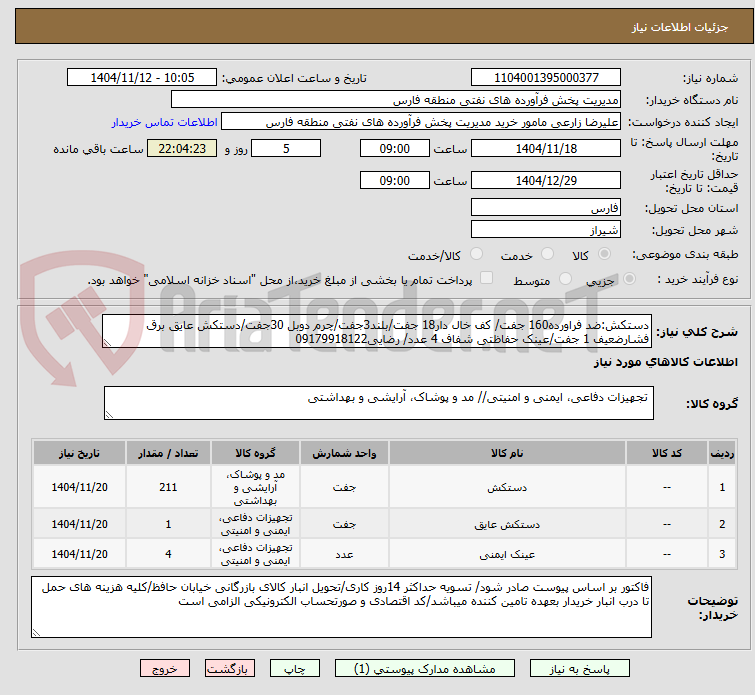Click the مد و پوشاک group cell in row 1
The width and height of the screenshot is (755, 695).
pyautogui.click(x=255, y=487)
